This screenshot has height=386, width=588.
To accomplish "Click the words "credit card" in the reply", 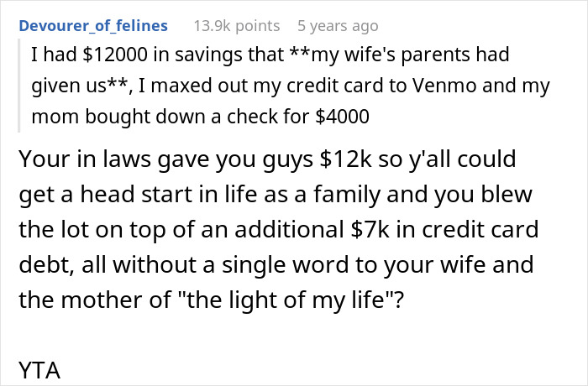I will point(480,229).
